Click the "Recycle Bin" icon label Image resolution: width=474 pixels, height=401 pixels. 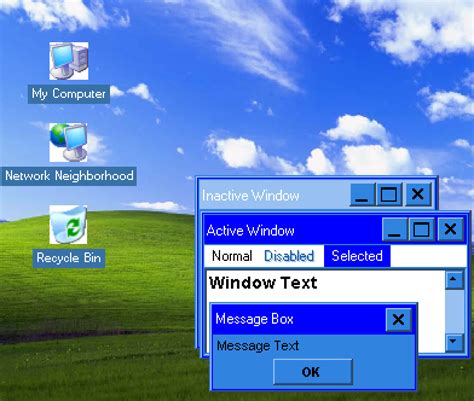click(x=69, y=258)
